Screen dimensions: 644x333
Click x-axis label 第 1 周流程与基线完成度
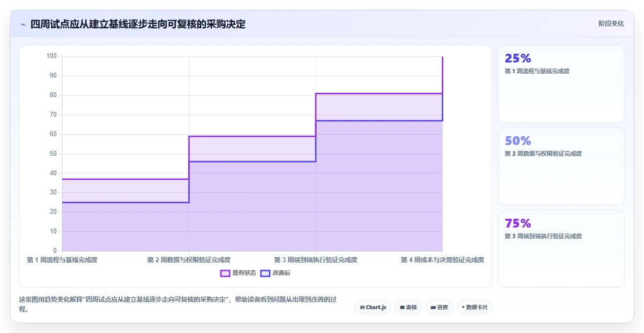click(62, 260)
